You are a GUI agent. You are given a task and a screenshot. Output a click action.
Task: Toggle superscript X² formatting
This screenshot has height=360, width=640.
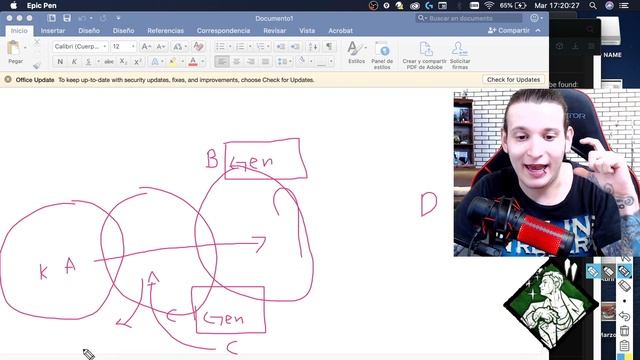(x=138, y=62)
